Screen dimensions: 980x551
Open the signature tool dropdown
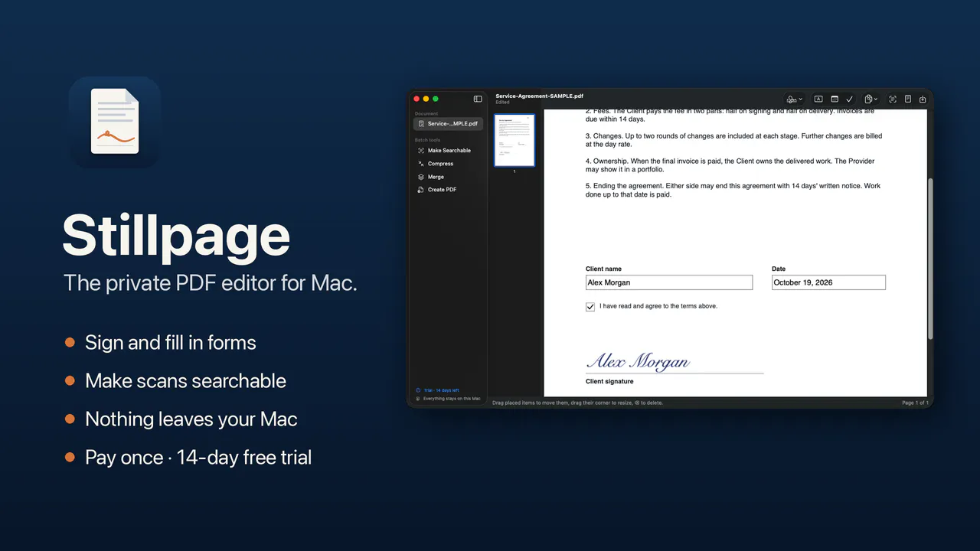coord(795,99)
